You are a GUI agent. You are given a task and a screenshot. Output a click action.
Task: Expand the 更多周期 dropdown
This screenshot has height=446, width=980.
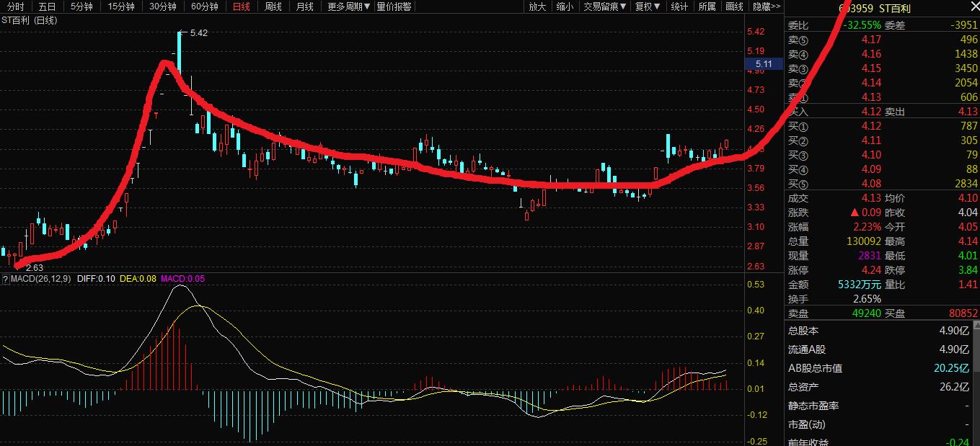(348, 6)
